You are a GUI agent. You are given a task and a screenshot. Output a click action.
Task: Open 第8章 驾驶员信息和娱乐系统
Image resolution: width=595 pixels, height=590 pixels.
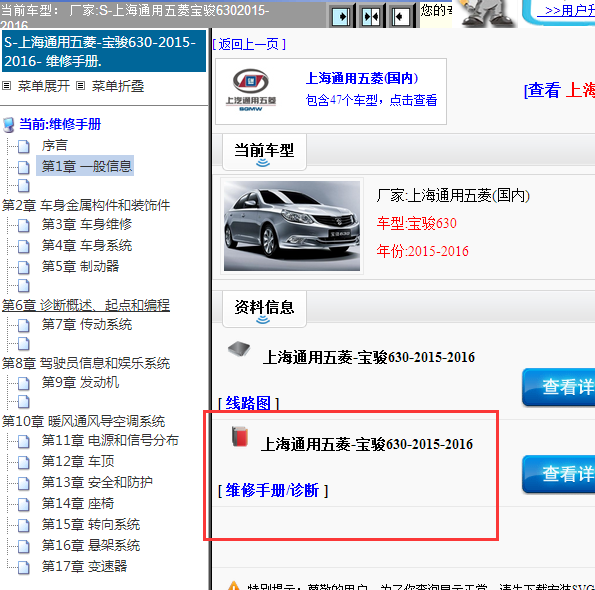(x=86, y=363)
